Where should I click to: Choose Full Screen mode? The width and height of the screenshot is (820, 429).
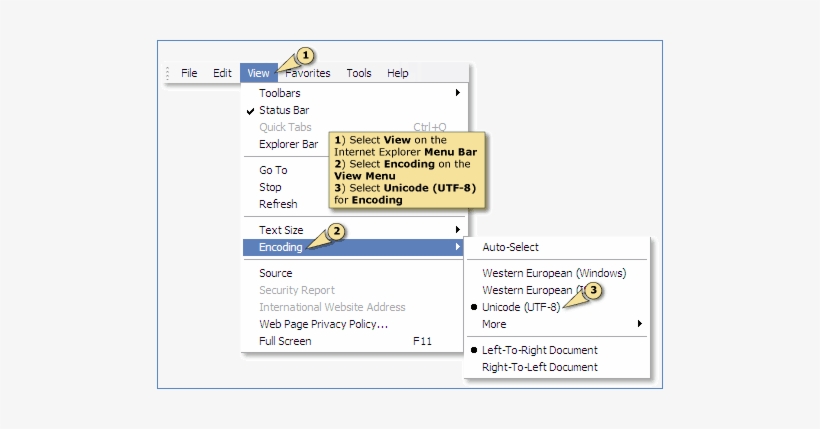click(x=354, y=341)
